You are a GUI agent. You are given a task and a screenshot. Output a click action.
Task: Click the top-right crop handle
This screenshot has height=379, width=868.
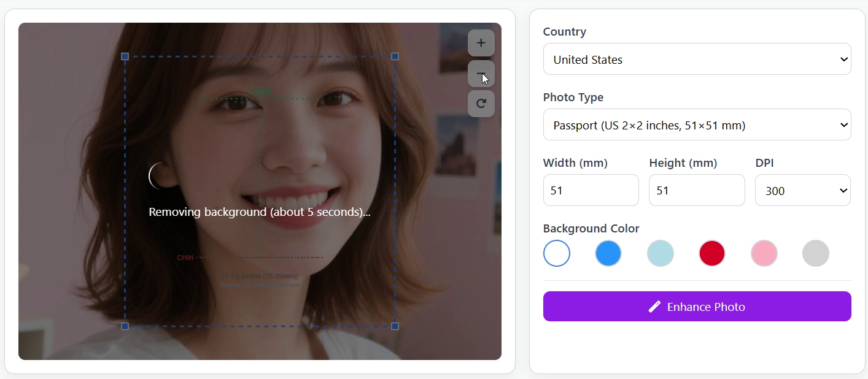click(x=395, y=56)
